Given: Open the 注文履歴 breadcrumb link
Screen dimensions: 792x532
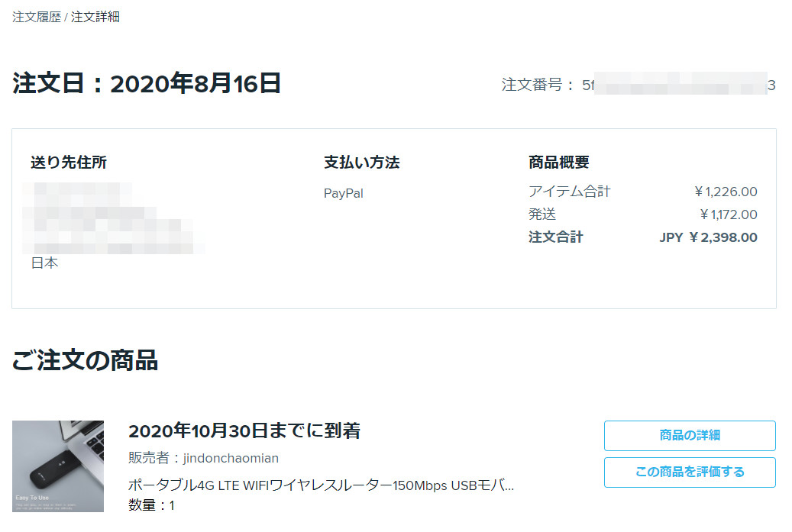Looking at the screenshot, I should (37, 17).
